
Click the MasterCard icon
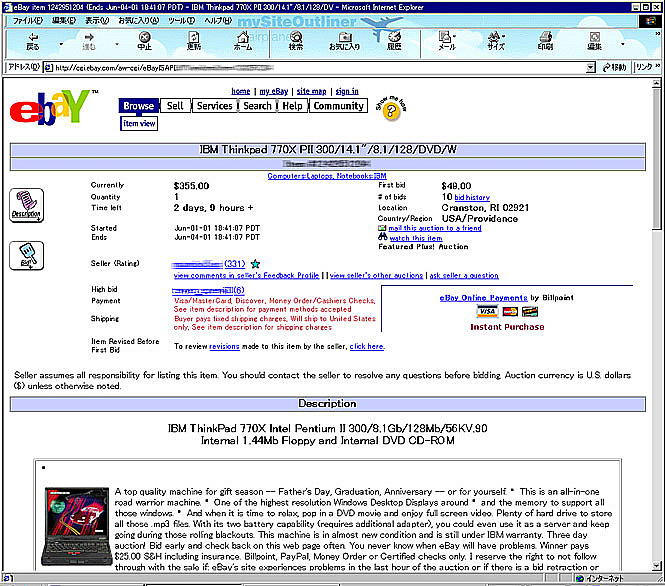[x=510, y=312]
